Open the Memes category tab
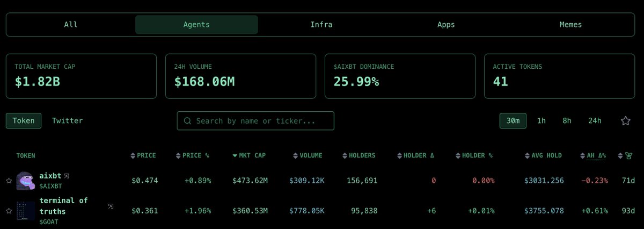644x229 pixels. pyautogui.click(x=570, y=25)
